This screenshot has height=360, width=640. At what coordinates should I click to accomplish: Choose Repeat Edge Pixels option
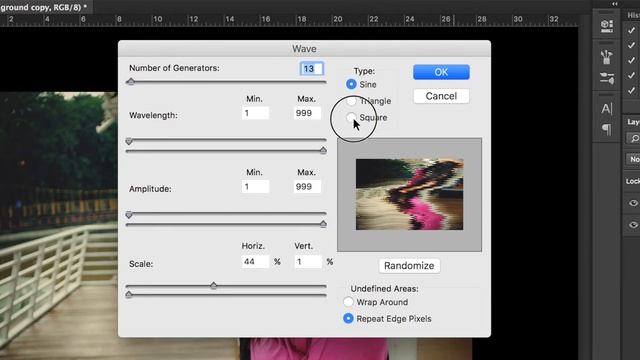348,318
